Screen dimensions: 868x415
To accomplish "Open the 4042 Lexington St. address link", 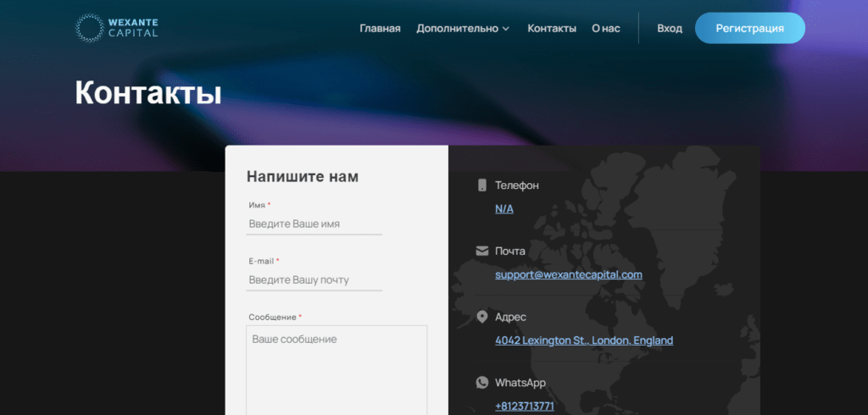I will tap(584, 340).
